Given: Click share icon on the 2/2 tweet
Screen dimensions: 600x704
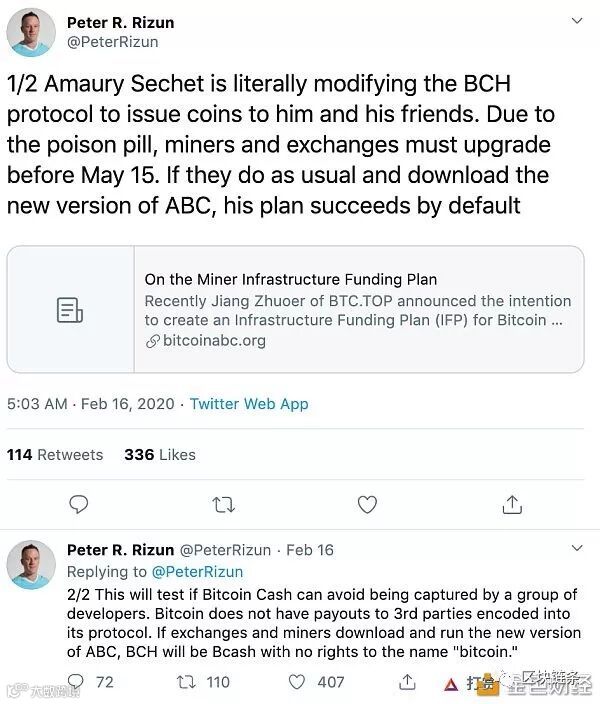Looking at the screenshot, I should pos(407,682).
